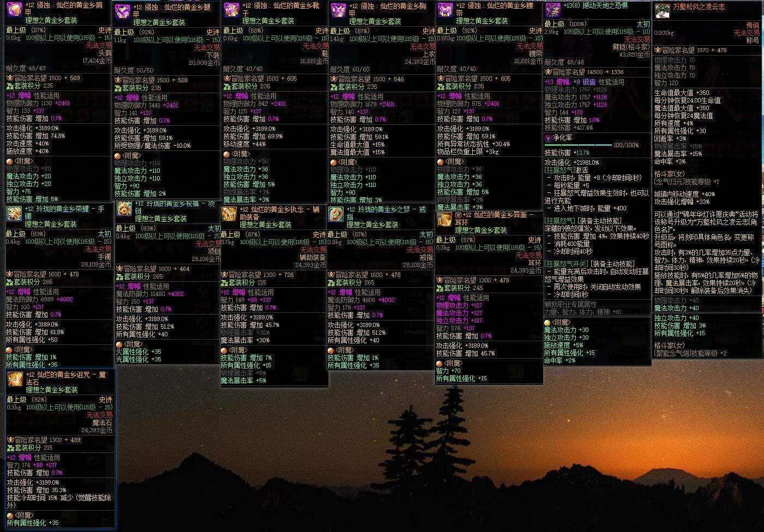Click the 物品栏负重上限 +3kg stat
The image size is (764, 532).
coord(468,152)
